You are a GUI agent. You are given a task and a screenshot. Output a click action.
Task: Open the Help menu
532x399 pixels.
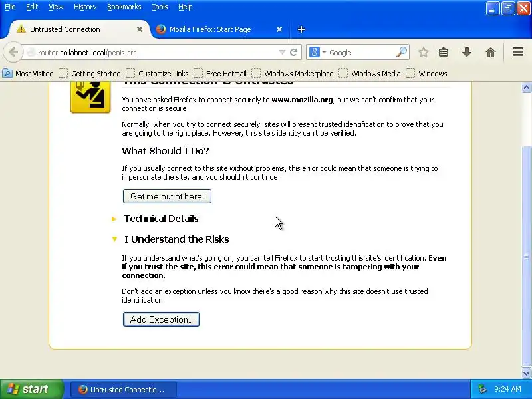point(186,7)
